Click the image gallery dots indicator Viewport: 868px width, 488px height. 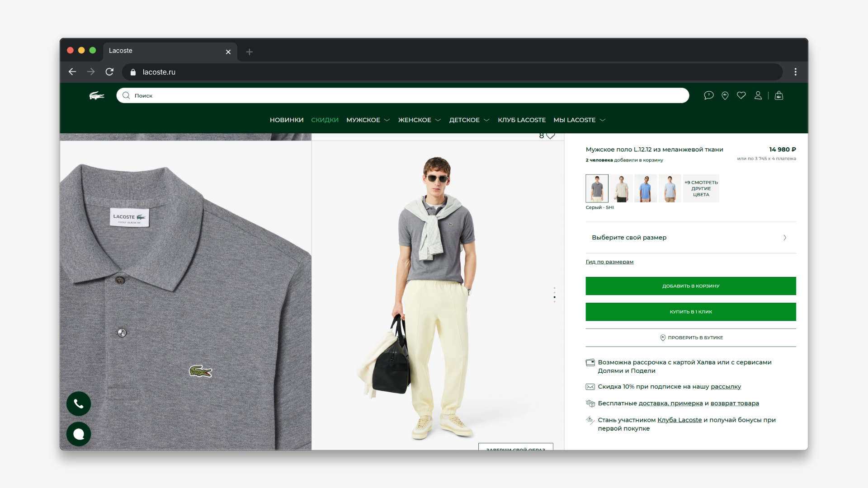(554, 295)
